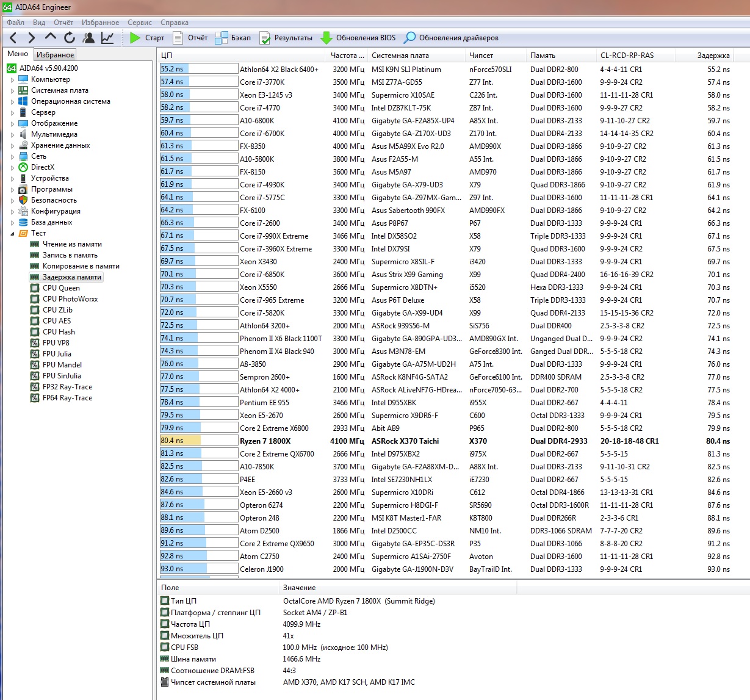This screenshot has height=700, width=750.
Task: Click the Тип ЦП field row
Action: point(337,601)
